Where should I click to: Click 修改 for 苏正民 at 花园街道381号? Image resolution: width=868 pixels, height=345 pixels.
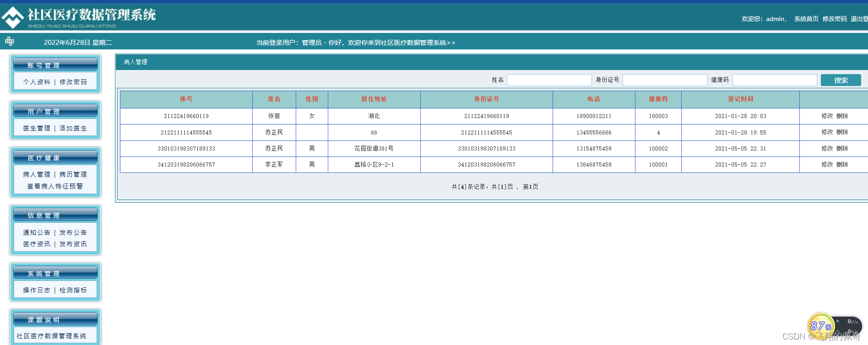pos(827,148)
